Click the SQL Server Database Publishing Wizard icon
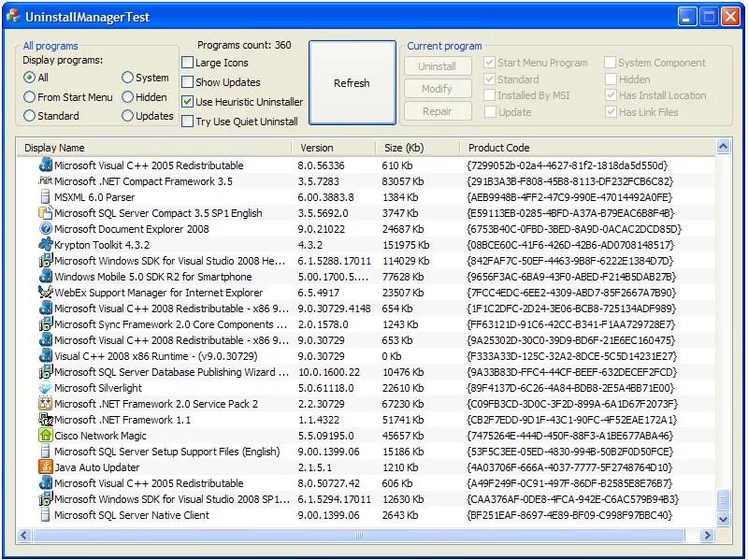The width and height of the screenshot is (748, 560). coord(45,371)
